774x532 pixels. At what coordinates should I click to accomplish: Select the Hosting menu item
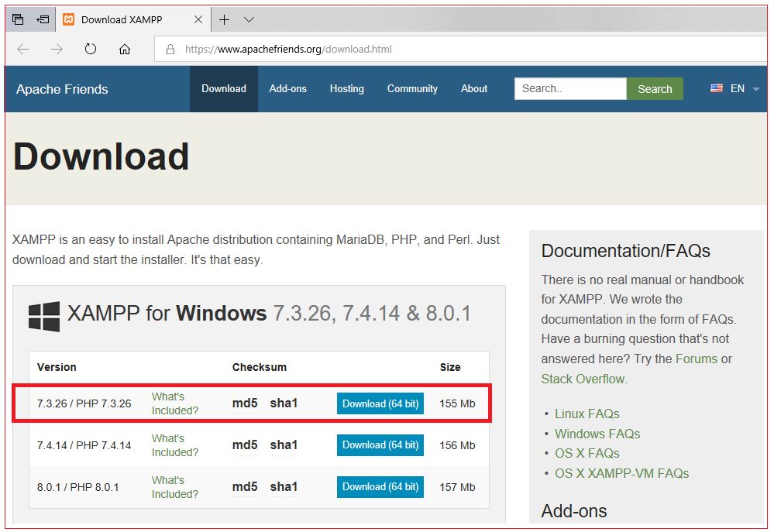click(x=346, y=88)
